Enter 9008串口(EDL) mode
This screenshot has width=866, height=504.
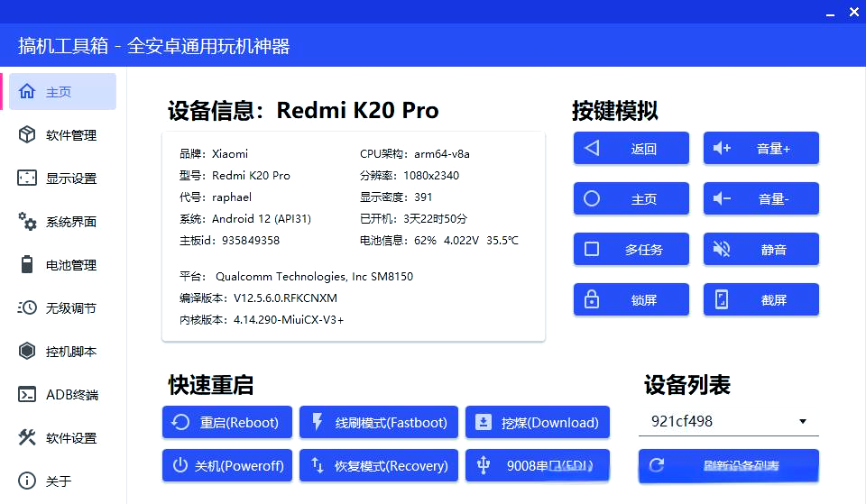coord(538,465)
